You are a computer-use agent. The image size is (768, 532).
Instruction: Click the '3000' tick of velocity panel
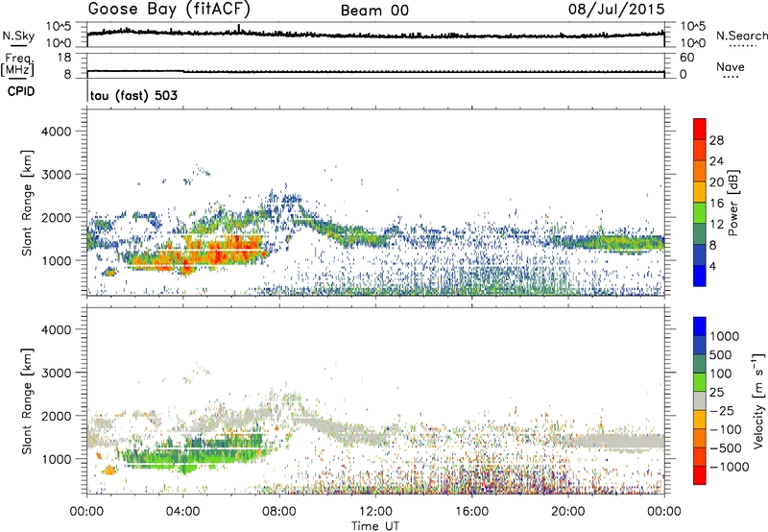56,373
